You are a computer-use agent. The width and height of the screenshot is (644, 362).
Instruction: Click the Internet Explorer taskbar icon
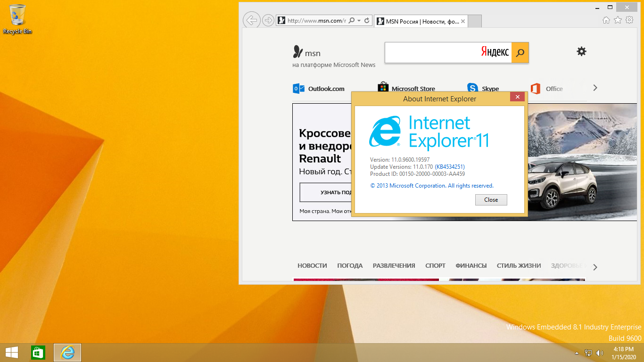click(67, 353)
